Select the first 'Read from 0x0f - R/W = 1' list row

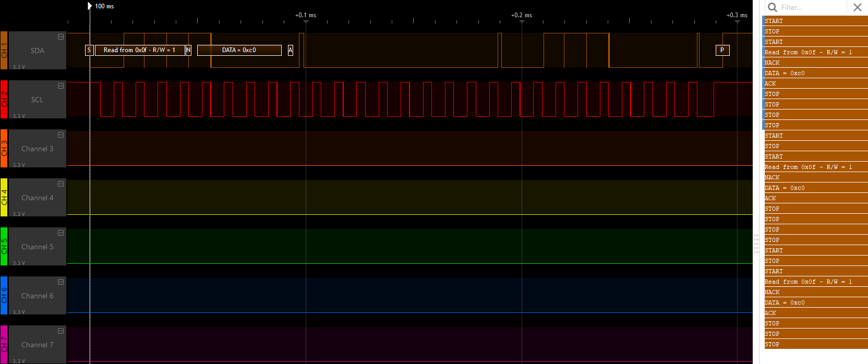tap(815, 52)
